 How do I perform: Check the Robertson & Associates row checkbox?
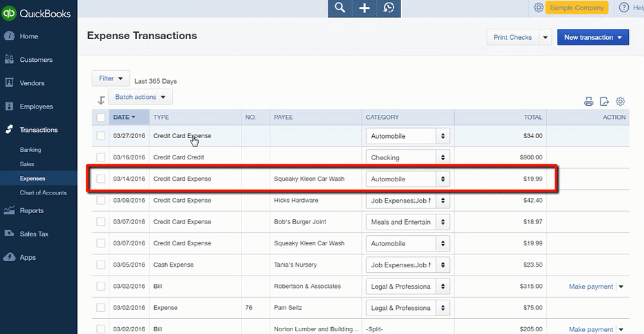coord(100,286)
